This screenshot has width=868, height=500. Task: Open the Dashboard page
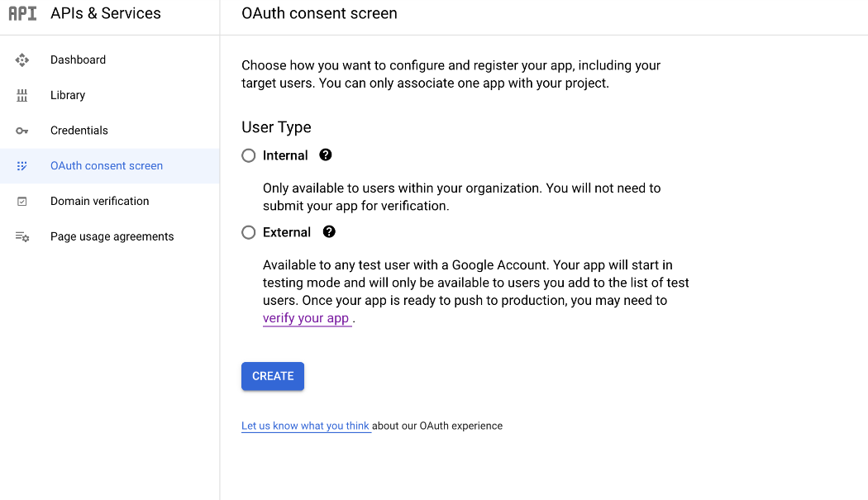pyautogui.click(x=79, y=60)
